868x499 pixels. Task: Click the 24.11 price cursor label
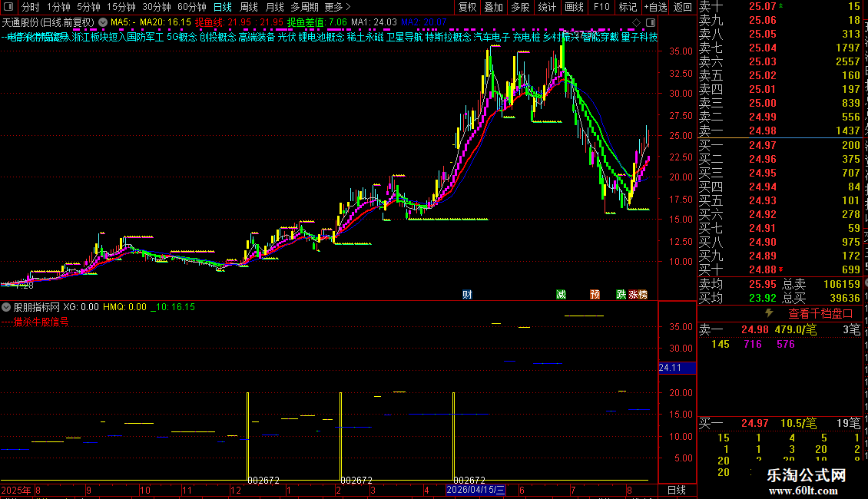tap(677, 368)
